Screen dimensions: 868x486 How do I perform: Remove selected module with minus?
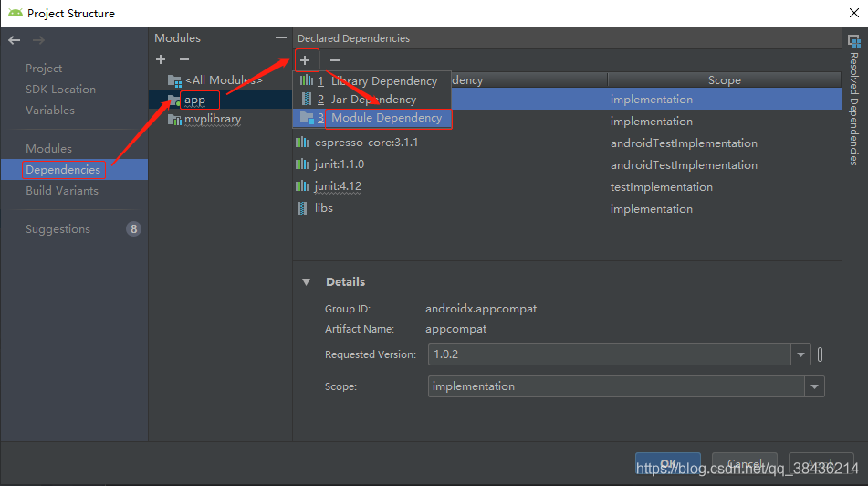(x=184, y=59)
